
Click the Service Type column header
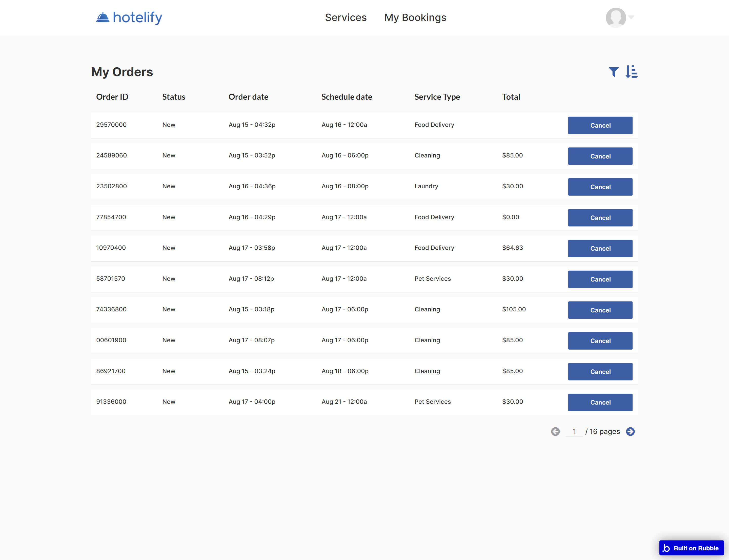pos(437,97)
